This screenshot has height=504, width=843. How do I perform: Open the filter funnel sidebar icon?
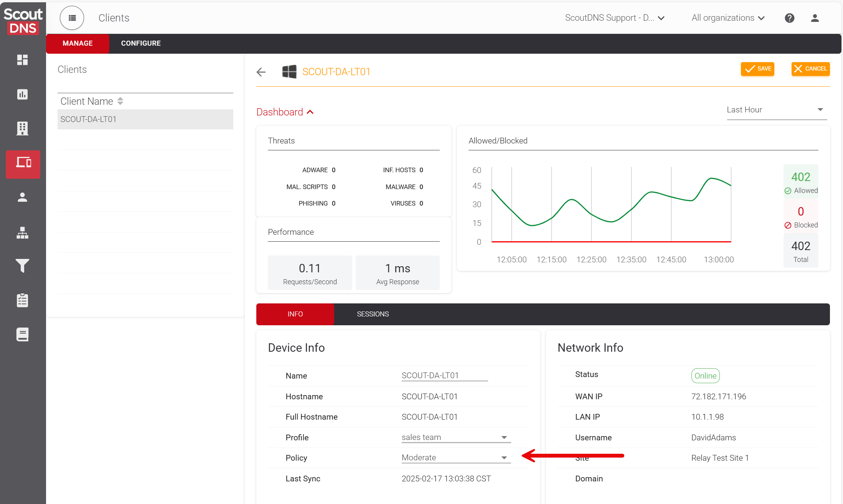pos(23,266)
